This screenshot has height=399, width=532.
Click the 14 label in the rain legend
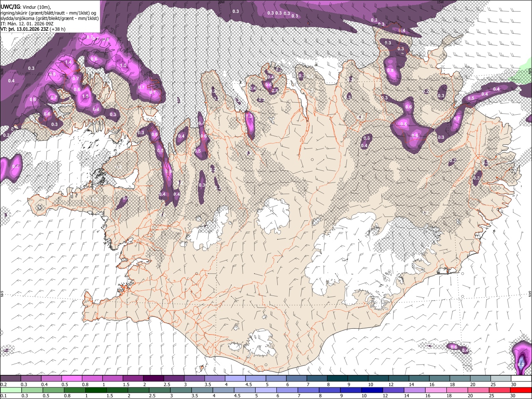tap(406, 396)
